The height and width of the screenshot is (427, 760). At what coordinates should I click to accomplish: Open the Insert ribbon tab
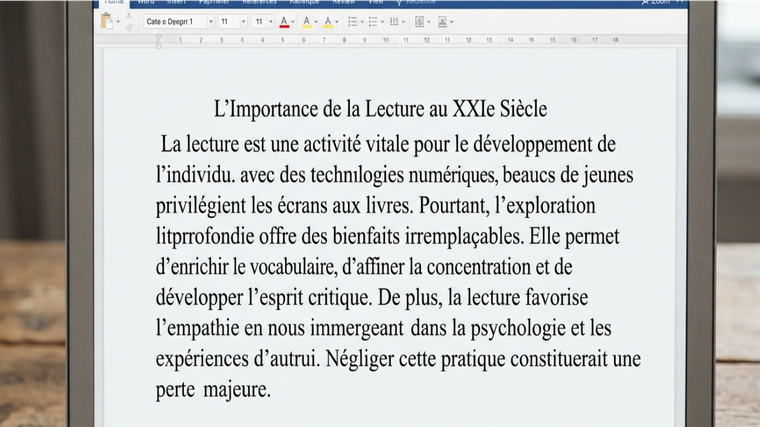[176, 2]
